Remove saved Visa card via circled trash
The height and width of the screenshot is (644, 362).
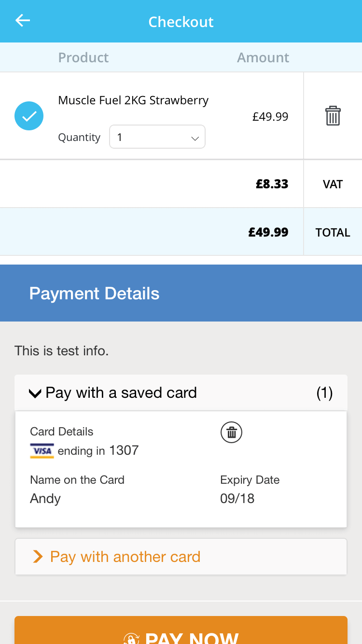click(x=231, y=432)
